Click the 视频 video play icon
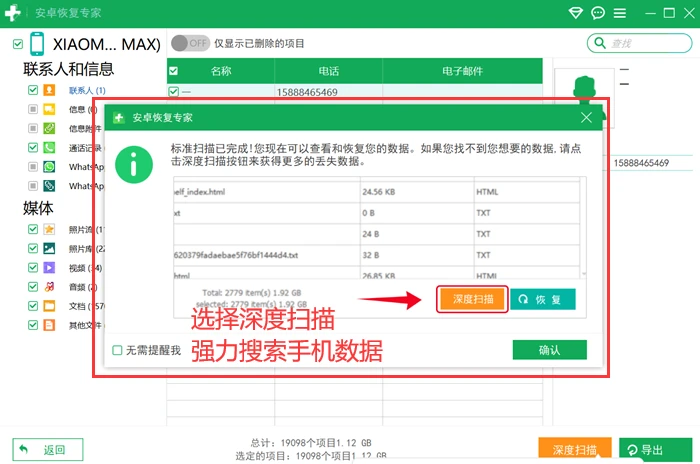Screen dimensions: 700x464 pyautogui.click(x=49, y=268)
